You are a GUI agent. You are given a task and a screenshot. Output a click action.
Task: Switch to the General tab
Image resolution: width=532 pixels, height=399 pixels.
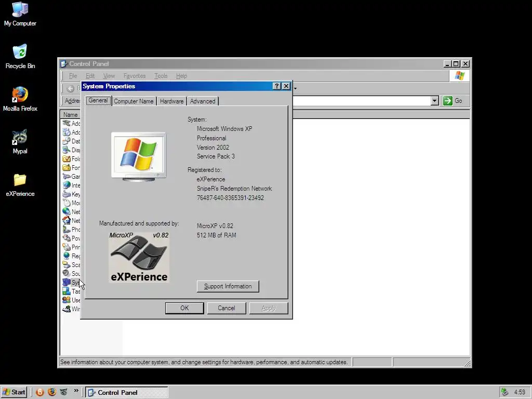[x=98, y=100]
